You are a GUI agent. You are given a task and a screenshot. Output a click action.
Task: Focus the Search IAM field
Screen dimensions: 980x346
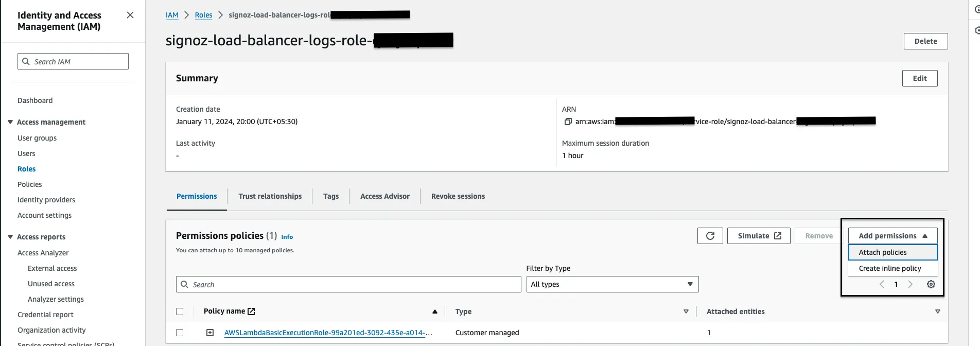pos(73,61)
